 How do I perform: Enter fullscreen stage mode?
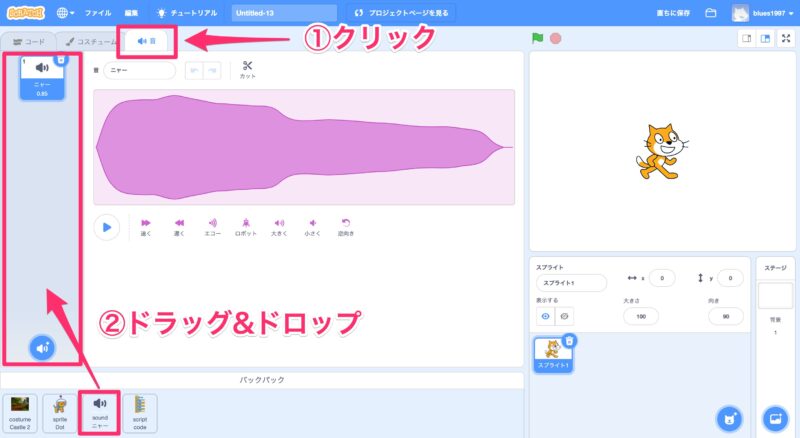point(786,39)
